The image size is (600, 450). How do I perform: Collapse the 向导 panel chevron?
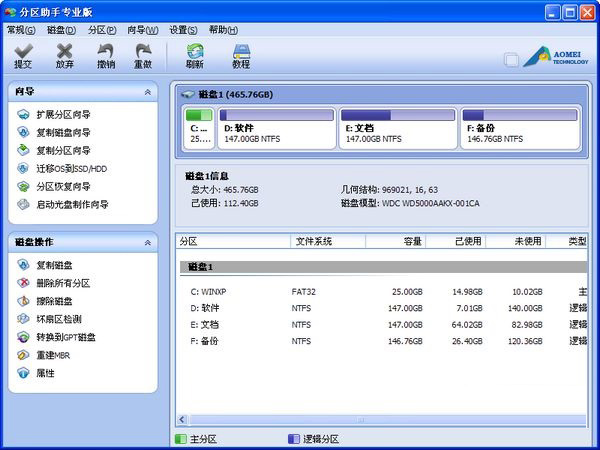click(148, 92)
